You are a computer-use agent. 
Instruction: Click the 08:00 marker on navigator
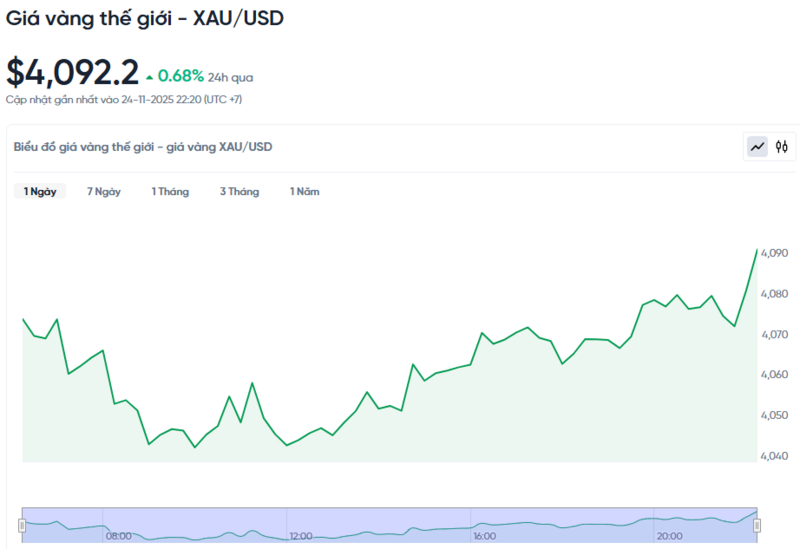point(119,536)
